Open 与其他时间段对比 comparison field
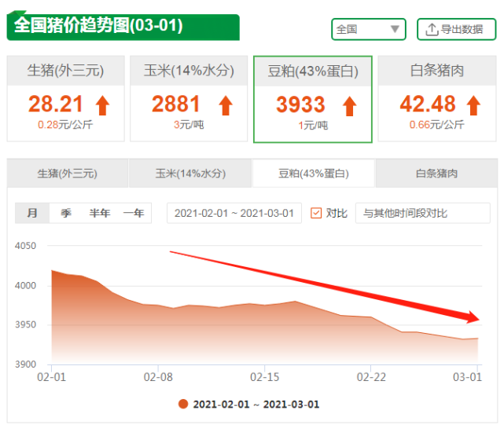The image size is (504, 432). [423, 213]
